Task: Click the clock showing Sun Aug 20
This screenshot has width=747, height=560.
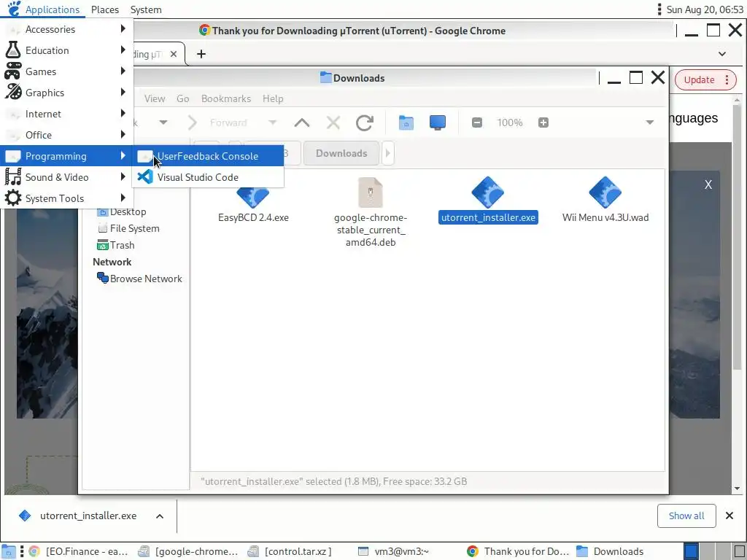Action: click(x=705, y=9)
